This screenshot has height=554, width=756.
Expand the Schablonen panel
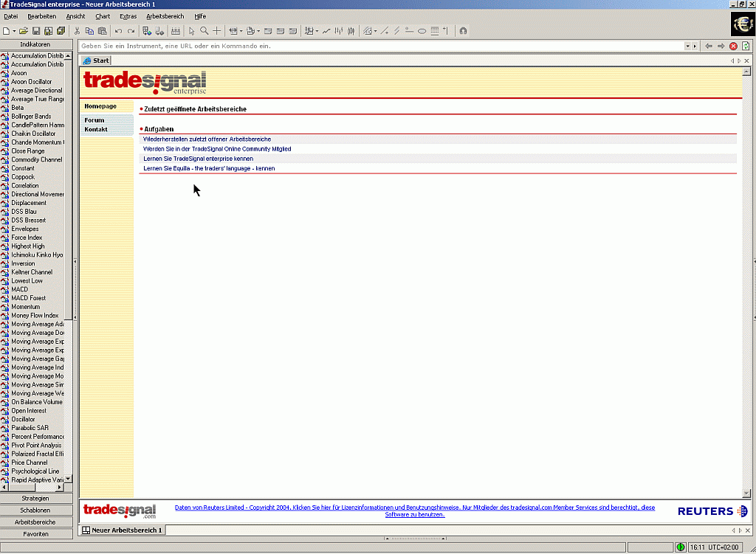[x=36, y=510]
